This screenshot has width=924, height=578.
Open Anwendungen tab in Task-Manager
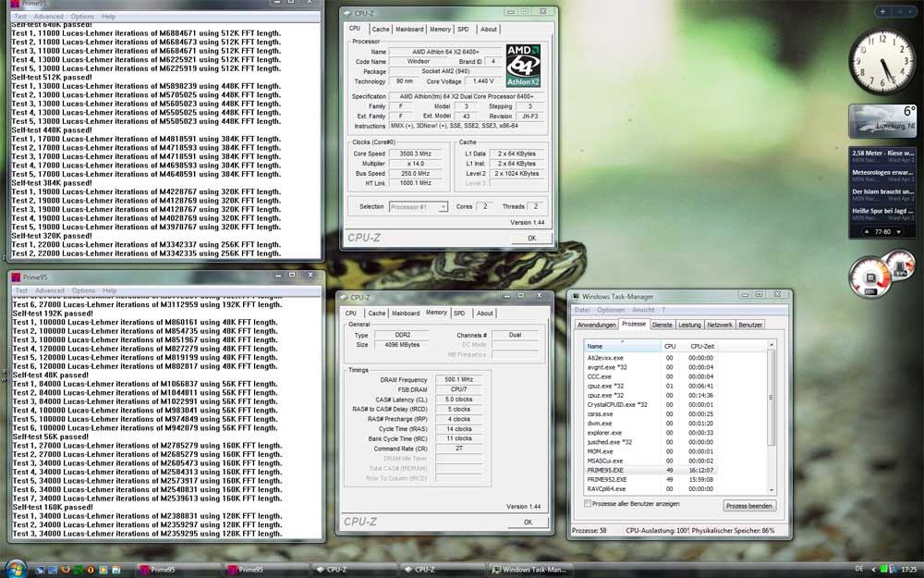[x=596, y=325]
